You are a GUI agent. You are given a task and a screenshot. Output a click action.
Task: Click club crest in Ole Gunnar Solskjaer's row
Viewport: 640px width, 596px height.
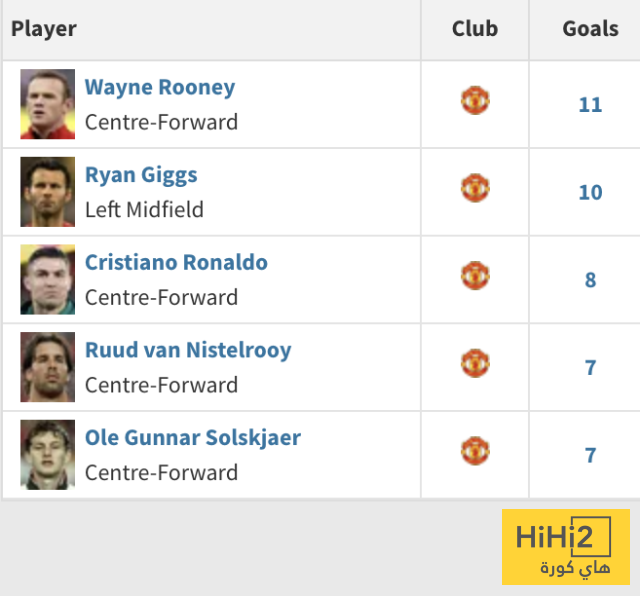[x=475, y=451]
